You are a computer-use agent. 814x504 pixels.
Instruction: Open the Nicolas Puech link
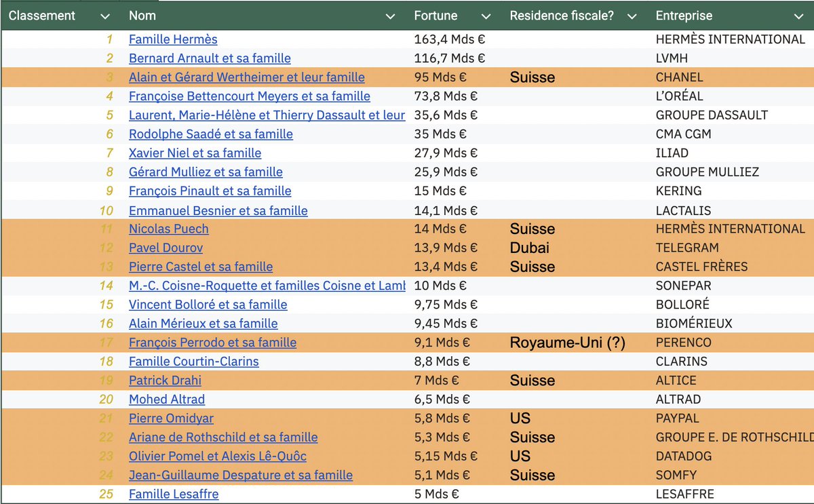[x=169, y=229]
